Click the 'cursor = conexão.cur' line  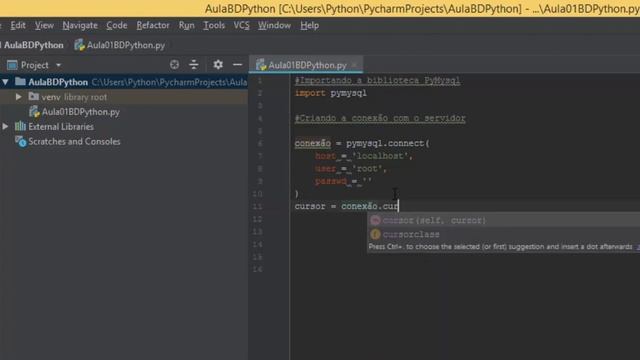pos(347,206)
